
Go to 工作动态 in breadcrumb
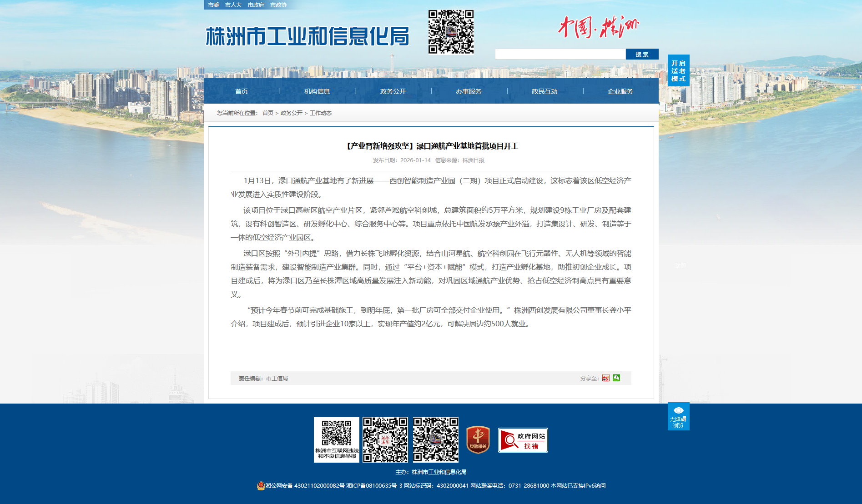[x=321, y=113]
